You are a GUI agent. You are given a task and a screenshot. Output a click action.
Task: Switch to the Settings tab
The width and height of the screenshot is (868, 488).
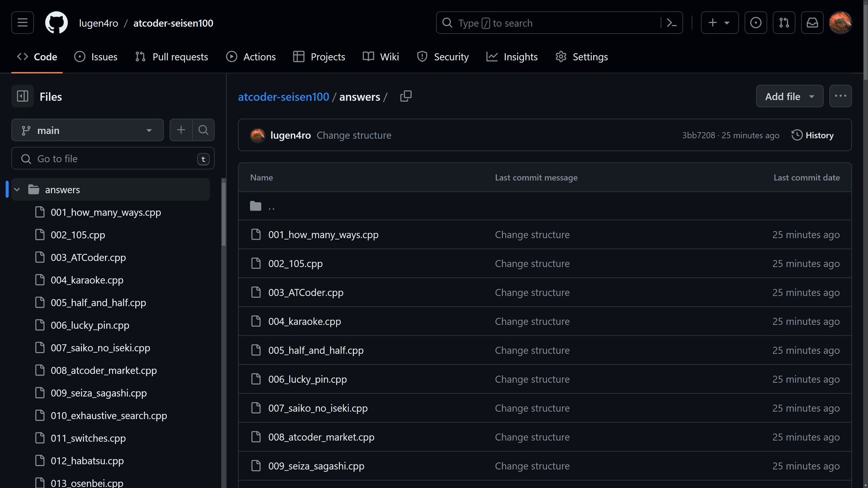point(582,57)
